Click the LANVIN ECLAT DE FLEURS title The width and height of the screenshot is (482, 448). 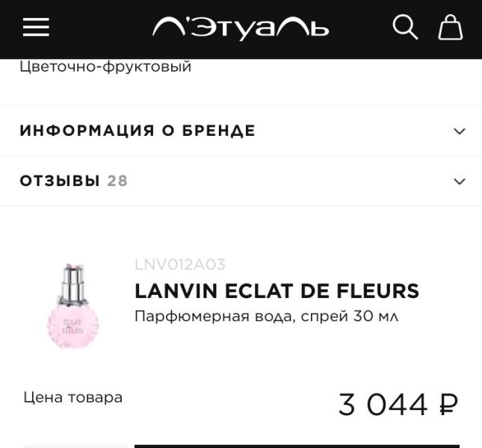(x=276, y=291)
